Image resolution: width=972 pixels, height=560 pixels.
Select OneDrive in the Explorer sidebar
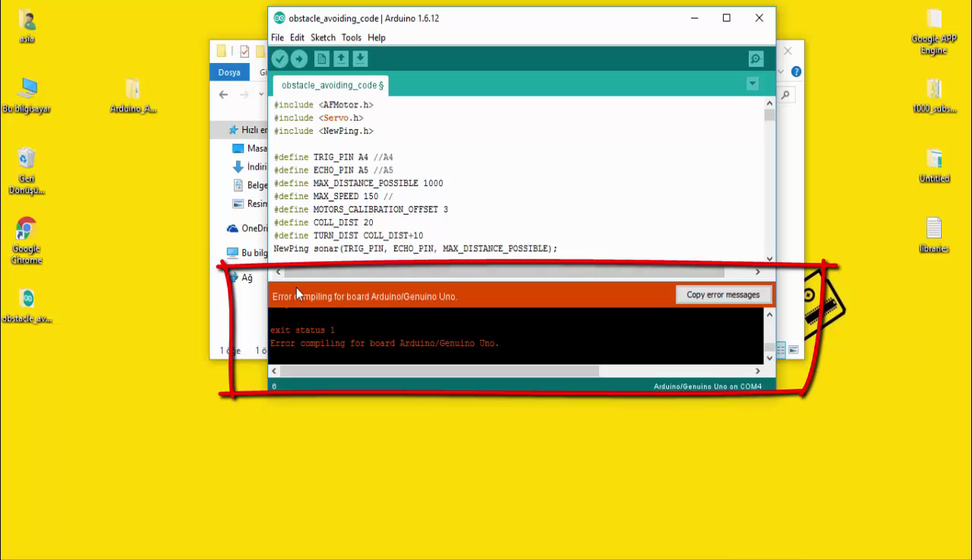coord(248,228)
